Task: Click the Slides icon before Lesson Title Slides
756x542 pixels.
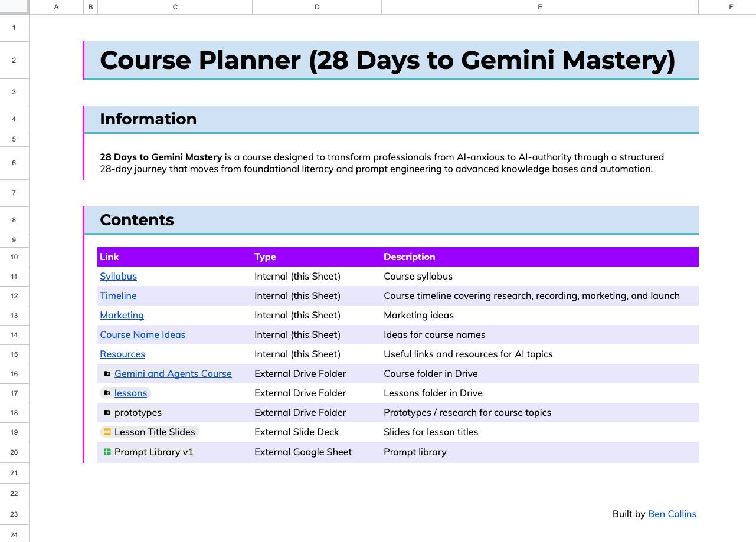Action: 107,432
